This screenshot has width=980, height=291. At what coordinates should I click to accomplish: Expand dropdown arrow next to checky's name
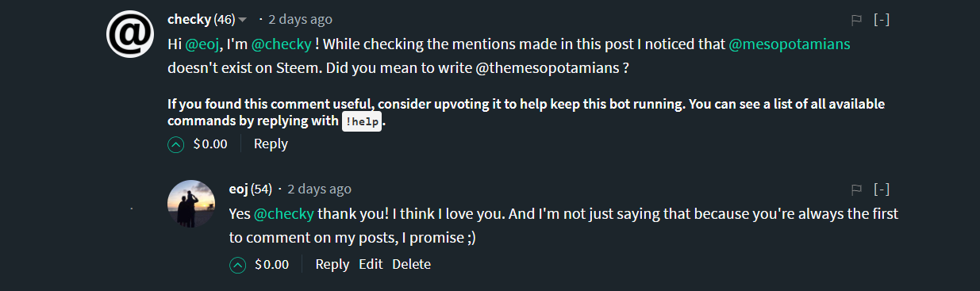tap(242, 20)
